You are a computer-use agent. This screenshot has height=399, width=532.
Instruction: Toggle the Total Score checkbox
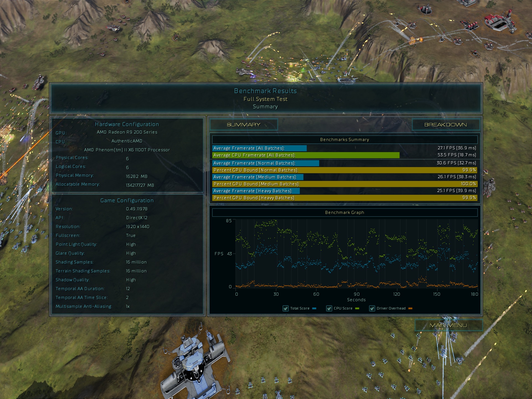tap(286, 308)
